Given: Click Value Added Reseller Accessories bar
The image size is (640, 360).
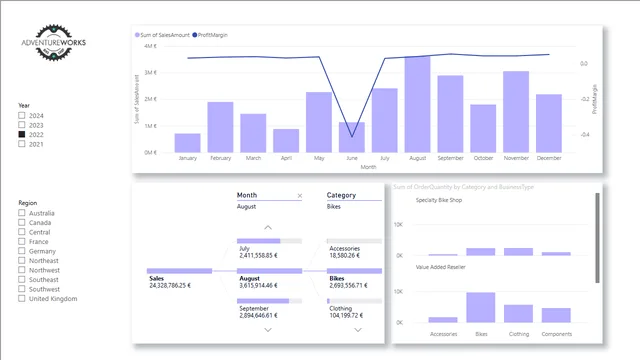Looking at the screenshot, I should point(443,320).
